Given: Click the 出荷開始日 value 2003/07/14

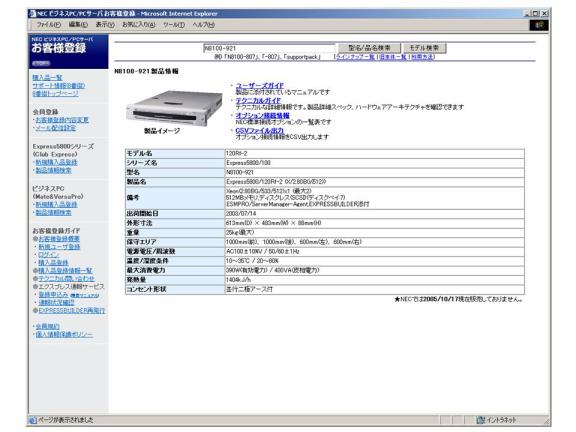Looking at the screenshot, I should tap(241, 214).
